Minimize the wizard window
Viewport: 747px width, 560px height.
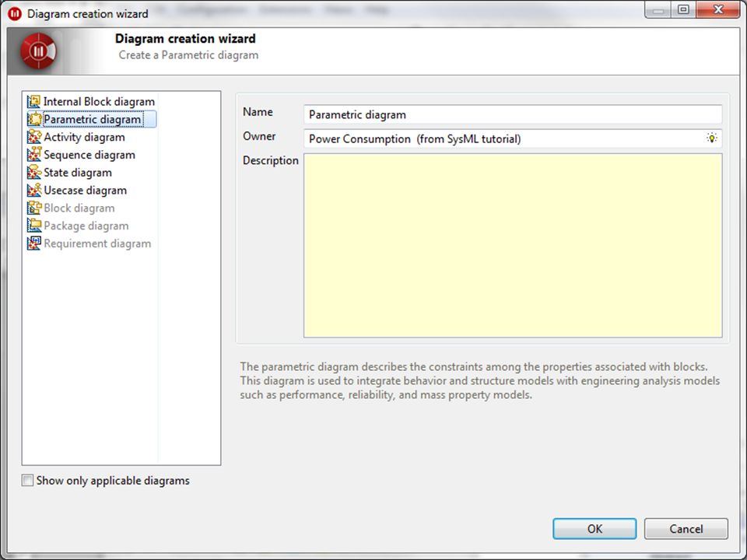coord(658,9)
